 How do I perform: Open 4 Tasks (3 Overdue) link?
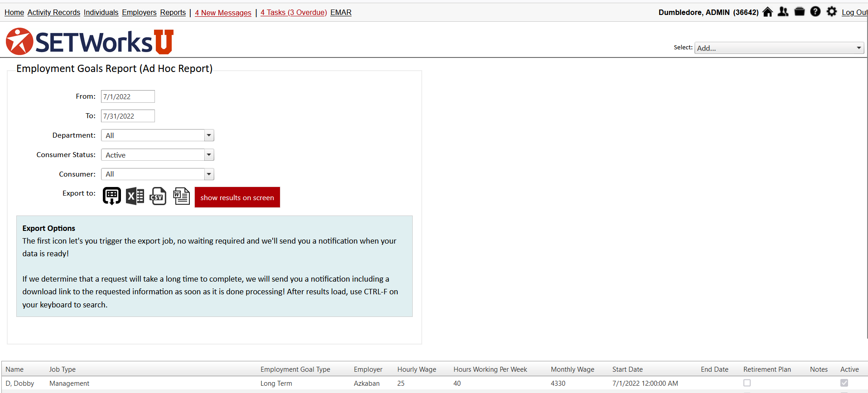pos(294,13)
